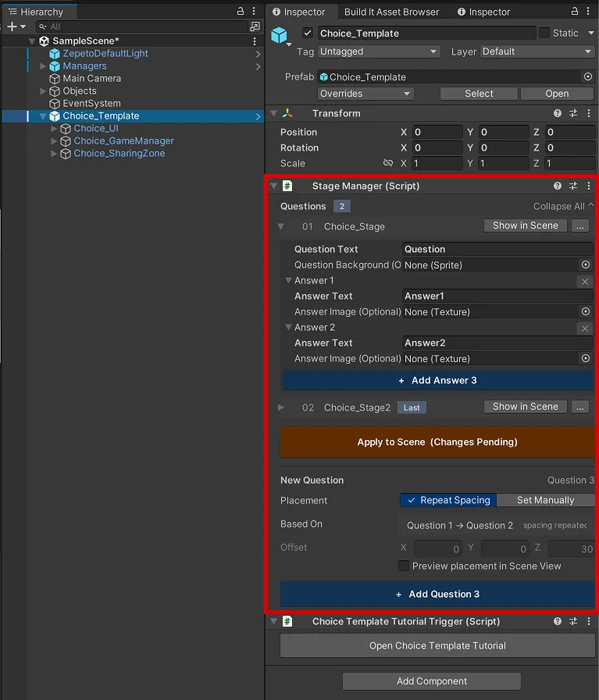Click Apply to Scene (Changes Pending)
This screenshot has height=700, width=599.
[x=437, y=442]
